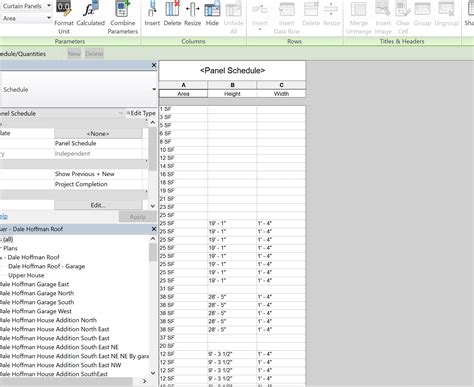
Task: Open the Area parameter dropdown
Action: click(x=49, y=18)
